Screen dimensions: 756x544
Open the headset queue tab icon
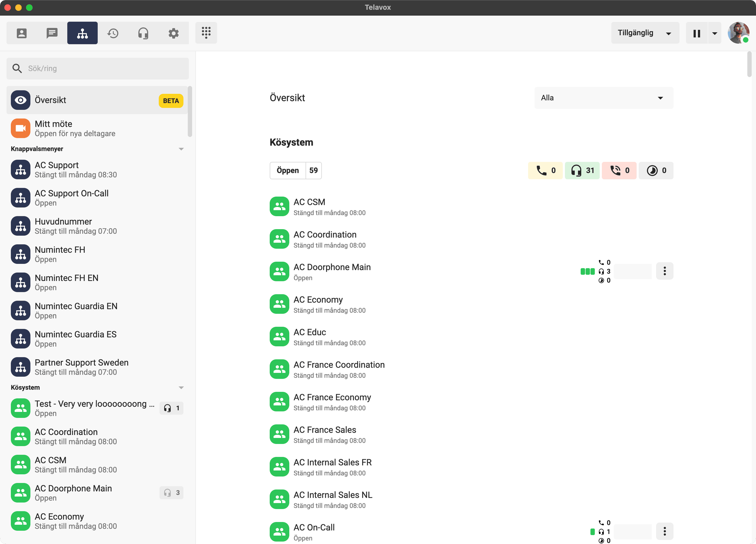pos(143,33)
